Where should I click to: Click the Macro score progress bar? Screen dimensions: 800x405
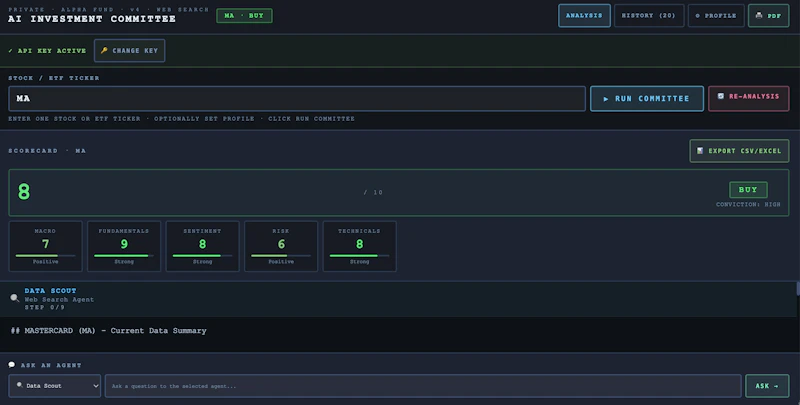click(45, 256)
